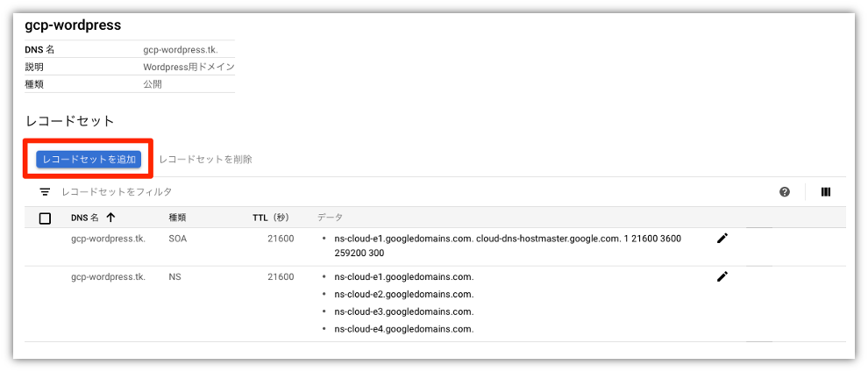The height and width of the screenshot is (372, 868).
Task: Click ns-cloud-e2.googledomains.com entry
Action: [x=404, y=294]
